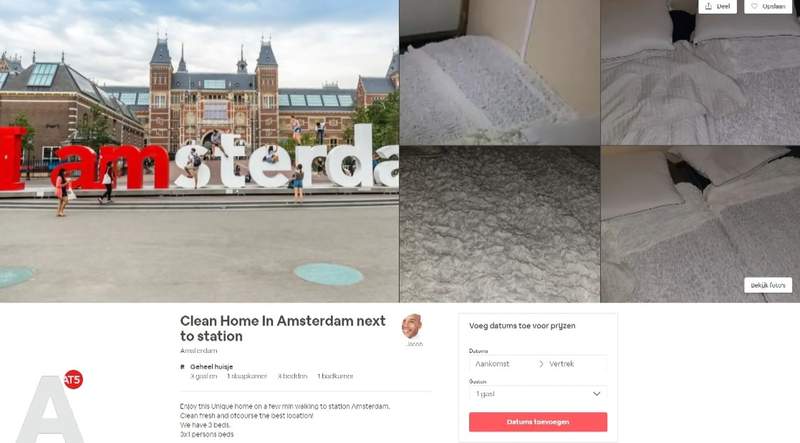The image size is (800, 443).
Task: Click the house icon beside Geheel huisje
Action: [x=183, y=366]
